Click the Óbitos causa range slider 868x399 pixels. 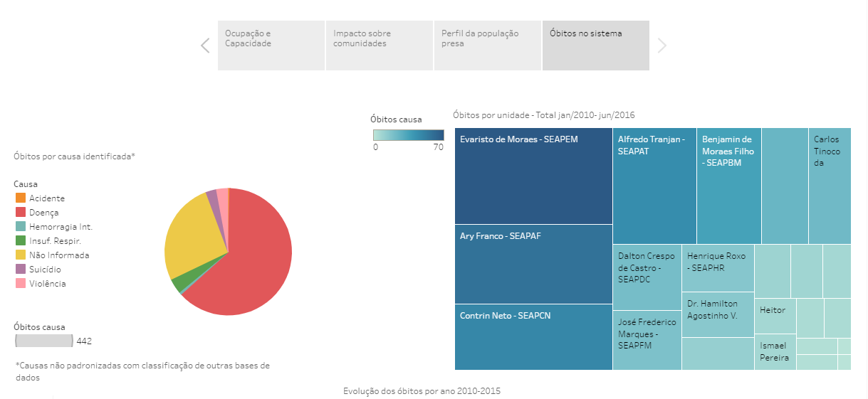tap(44, 341)
